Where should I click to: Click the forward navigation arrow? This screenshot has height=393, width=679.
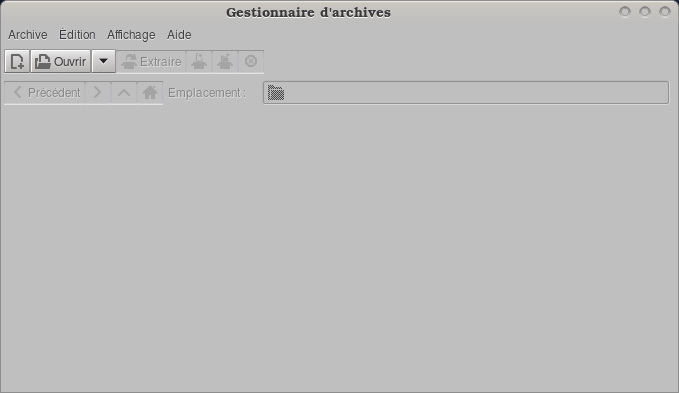point(98,93)
